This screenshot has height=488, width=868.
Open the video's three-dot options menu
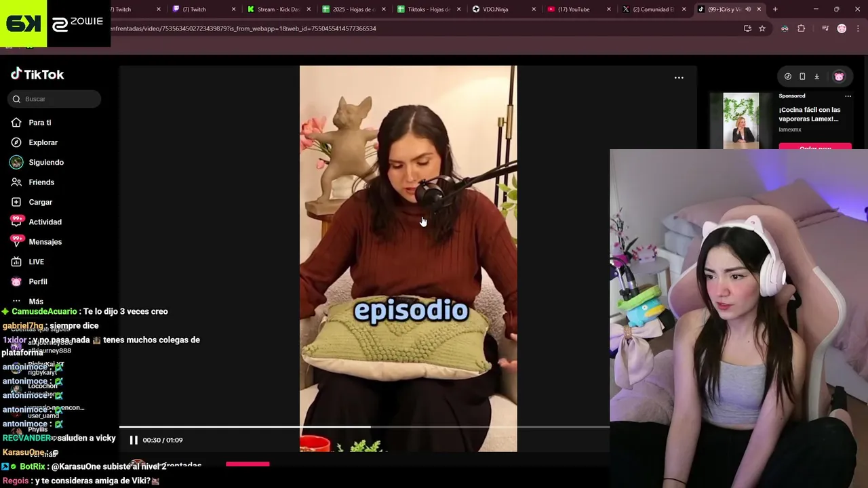[679, 78]
